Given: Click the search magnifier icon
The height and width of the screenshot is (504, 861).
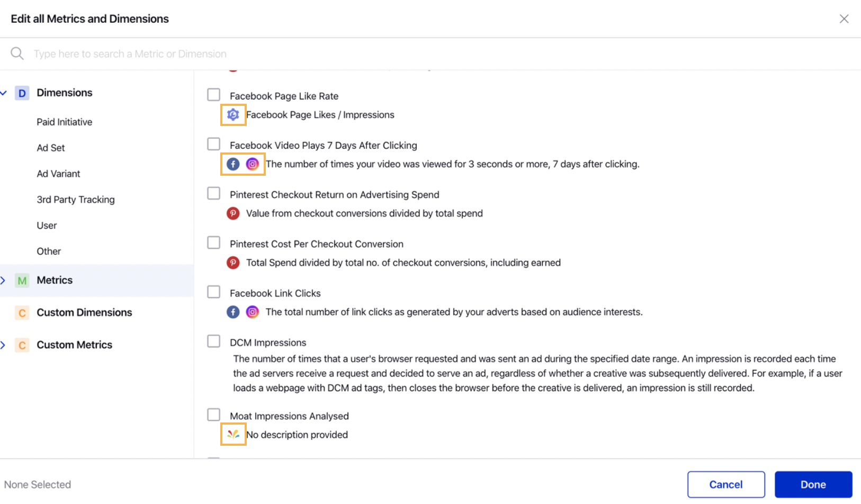Looking at the screenshot, I should [x=17, y=53].
